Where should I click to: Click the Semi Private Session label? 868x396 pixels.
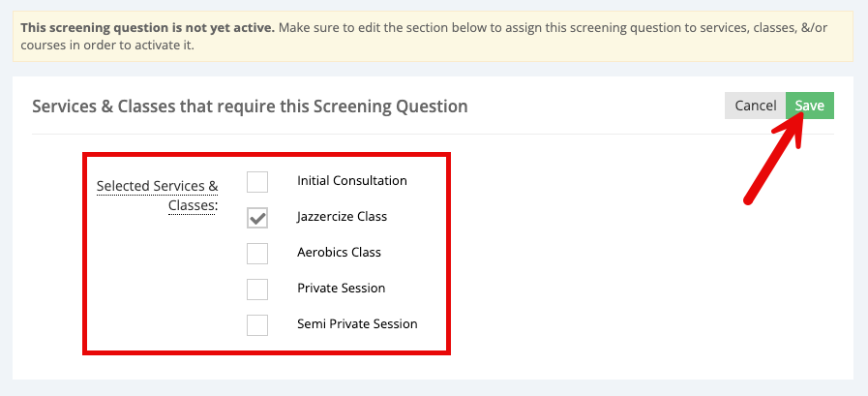point(357,324)
